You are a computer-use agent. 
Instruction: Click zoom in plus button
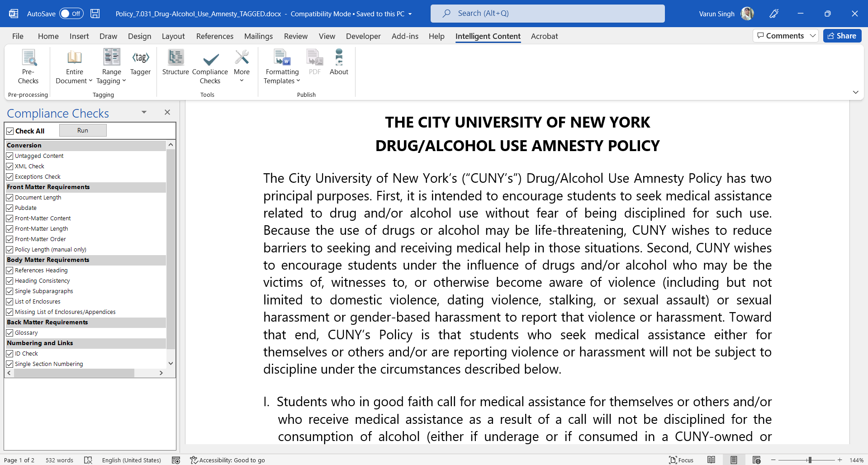coord(840,460)
